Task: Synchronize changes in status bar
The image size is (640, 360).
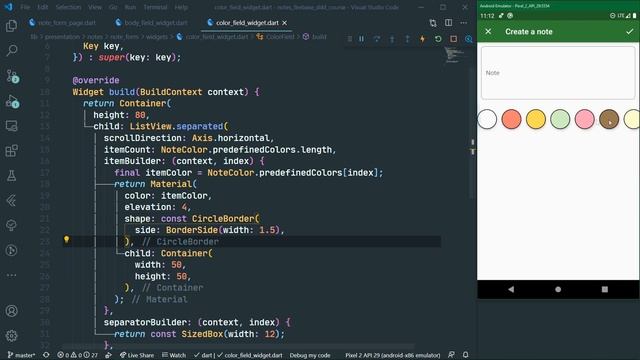Action: tap(46, 355)
